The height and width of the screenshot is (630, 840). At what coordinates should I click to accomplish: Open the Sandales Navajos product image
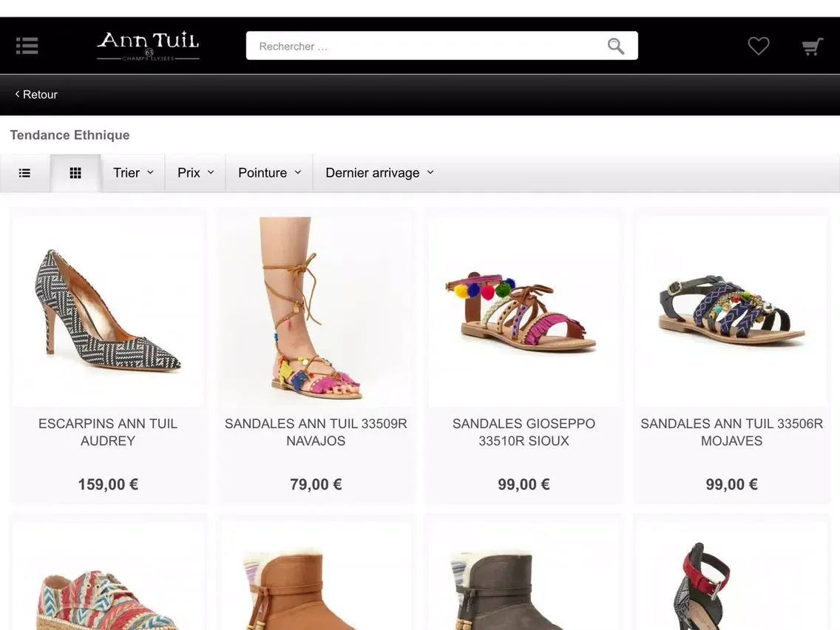[x=316, y=311]
